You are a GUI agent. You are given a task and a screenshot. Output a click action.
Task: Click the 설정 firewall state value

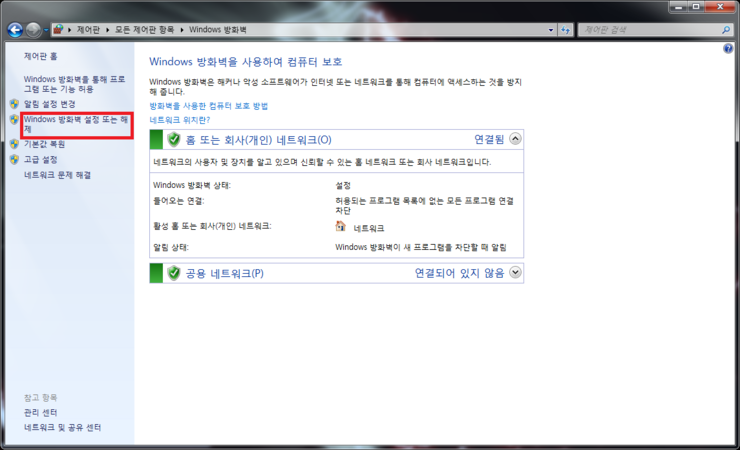343,185
